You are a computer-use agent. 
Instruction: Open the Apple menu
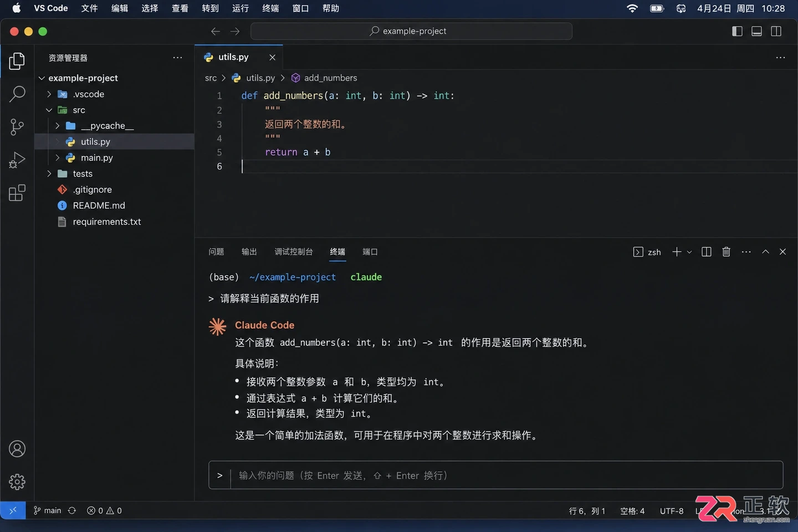point(17,8)
